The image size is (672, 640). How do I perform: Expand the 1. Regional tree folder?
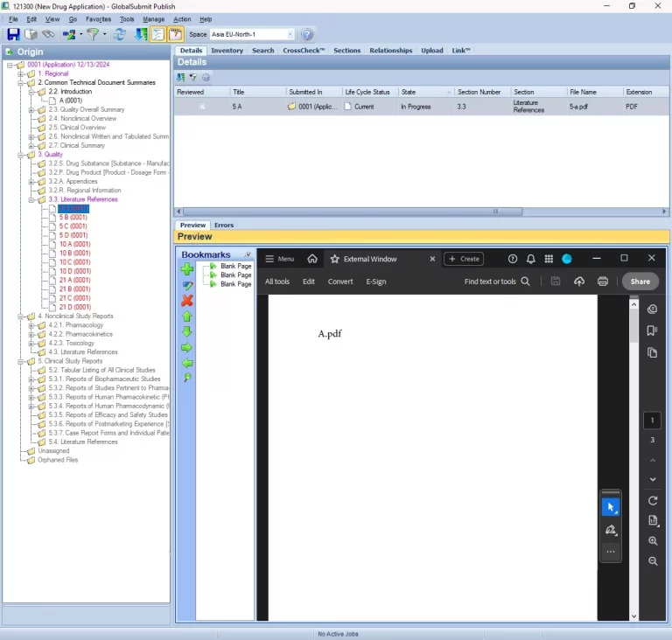pyautogui.click(x=21, y=74)
